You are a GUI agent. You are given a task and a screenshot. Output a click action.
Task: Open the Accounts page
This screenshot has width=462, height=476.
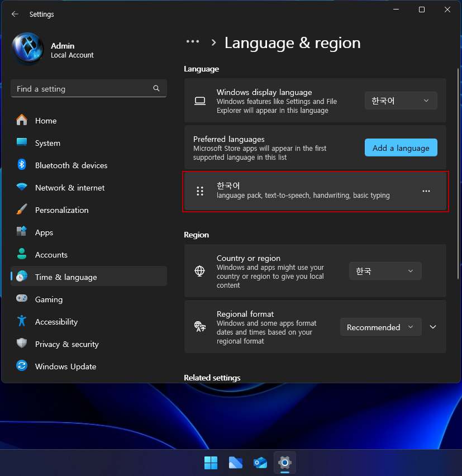89,255
